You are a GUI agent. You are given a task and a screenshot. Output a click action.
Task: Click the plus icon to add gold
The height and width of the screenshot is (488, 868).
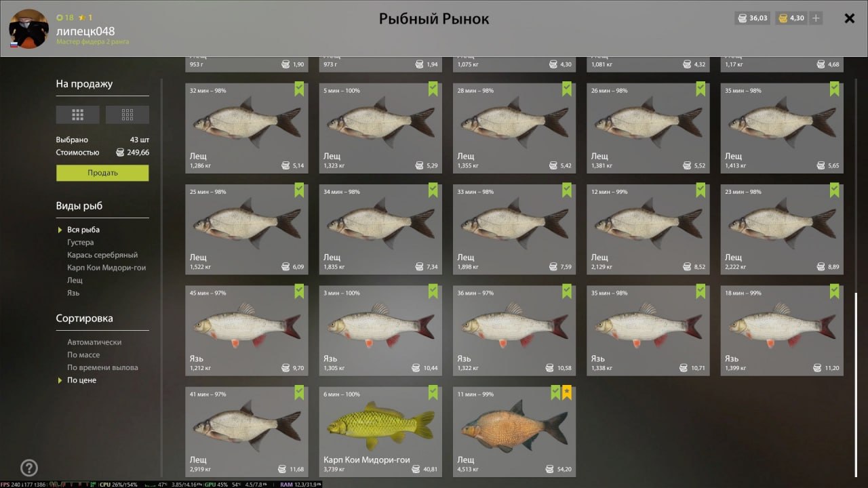pos(816,18)
